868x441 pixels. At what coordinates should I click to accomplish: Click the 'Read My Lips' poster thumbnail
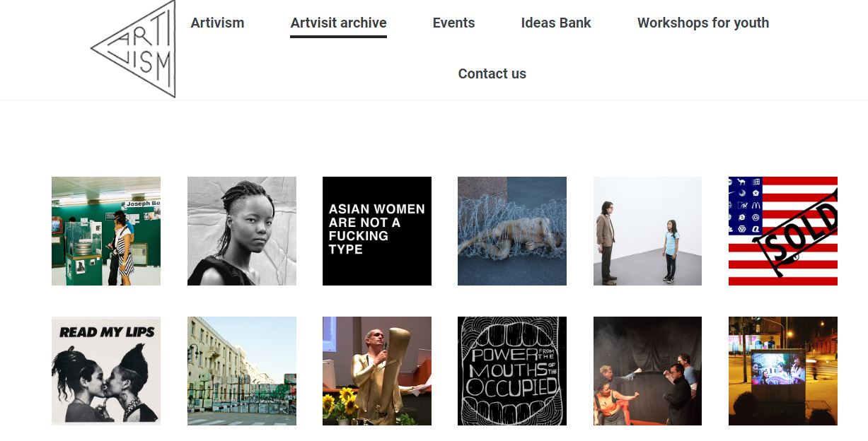pyautogui.click(x=106, y=371)
